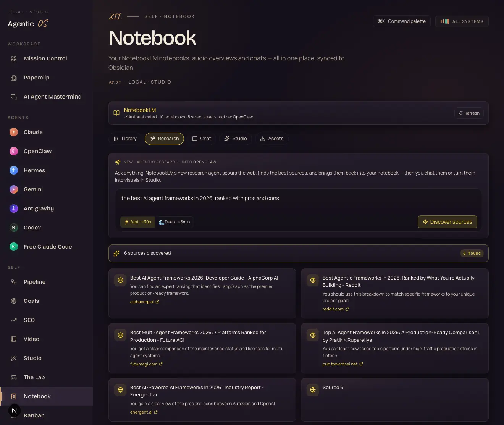Click '6 sources discovered' text

click(147, 253)
